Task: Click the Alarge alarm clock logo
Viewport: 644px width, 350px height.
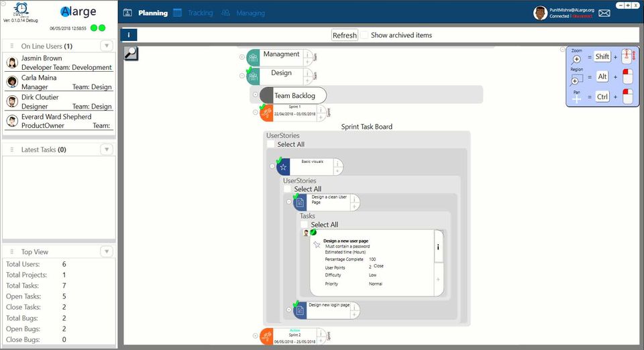Action: point(21,9)
